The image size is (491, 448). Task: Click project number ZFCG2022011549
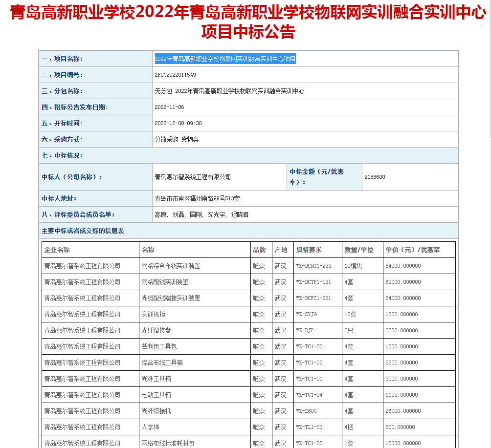click(175, 75)
